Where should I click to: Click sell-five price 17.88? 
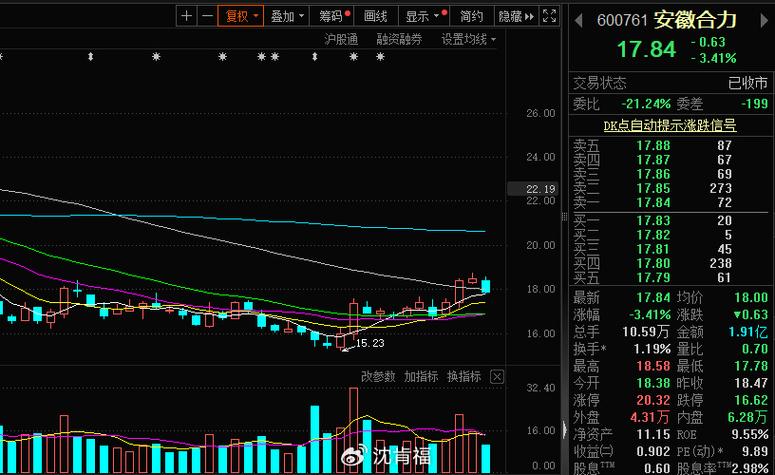(653, 145)
